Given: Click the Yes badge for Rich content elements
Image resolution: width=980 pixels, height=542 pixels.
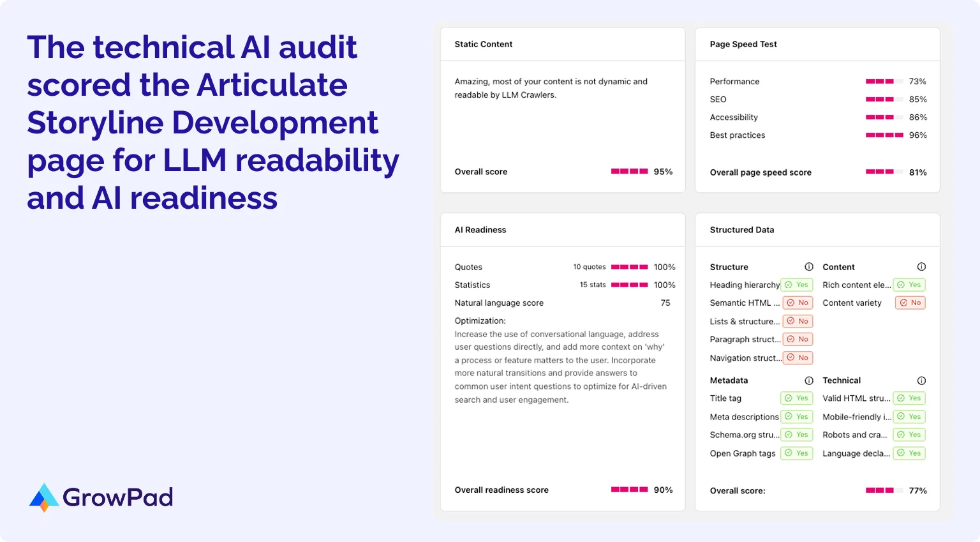Looking at the screenshot, I should tap(909, 285).
